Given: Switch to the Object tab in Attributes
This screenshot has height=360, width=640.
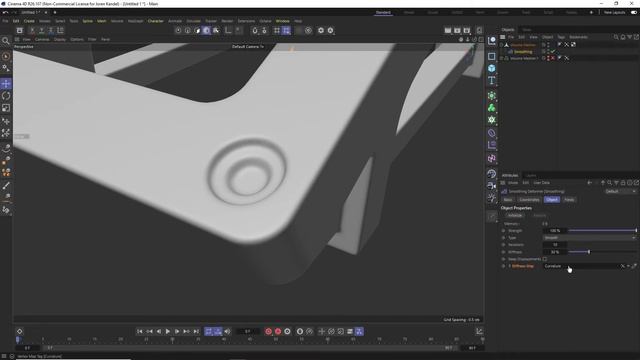Looking at the screenshot, I should (551, 200).
